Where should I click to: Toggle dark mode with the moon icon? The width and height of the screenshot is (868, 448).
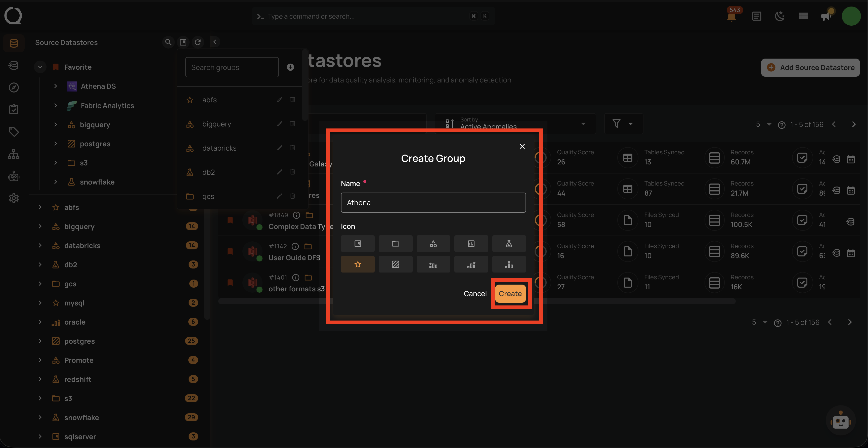(780, 16)
